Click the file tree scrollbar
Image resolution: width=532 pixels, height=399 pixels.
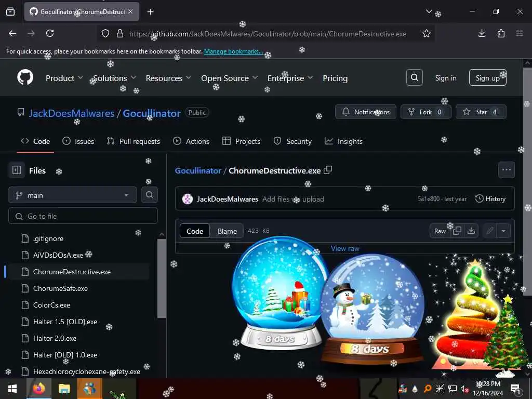coord(162,277)
